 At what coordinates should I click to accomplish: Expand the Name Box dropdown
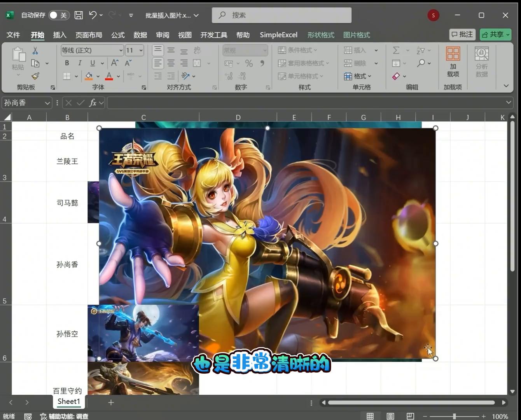[47, 103]
